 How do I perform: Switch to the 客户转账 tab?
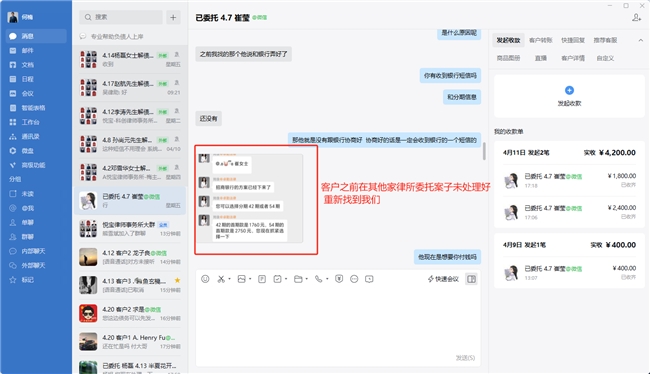[x=541, y=40]
